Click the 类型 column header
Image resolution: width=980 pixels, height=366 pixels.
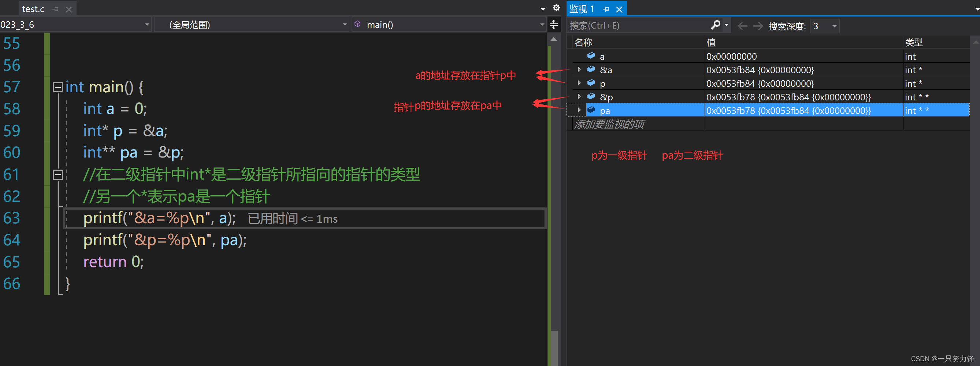[x=936, y=42]
